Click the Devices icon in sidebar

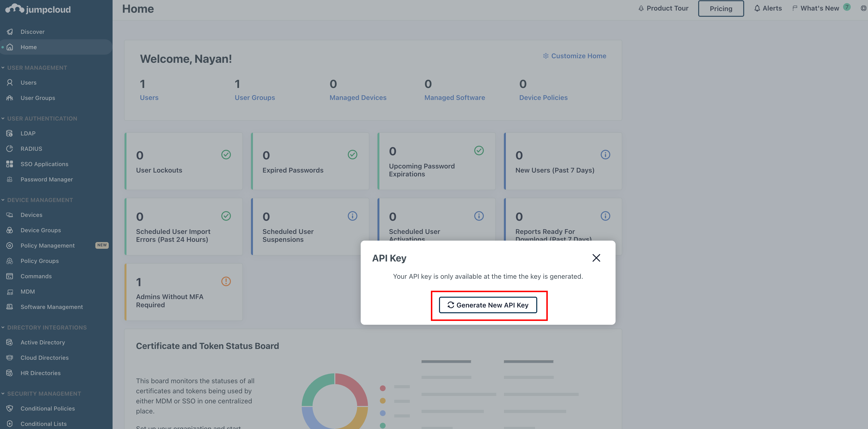point(10,215)
